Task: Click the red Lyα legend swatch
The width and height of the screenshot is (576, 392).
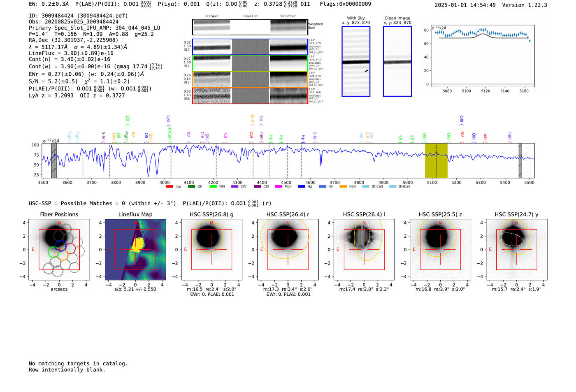Action: pos(169,187)
